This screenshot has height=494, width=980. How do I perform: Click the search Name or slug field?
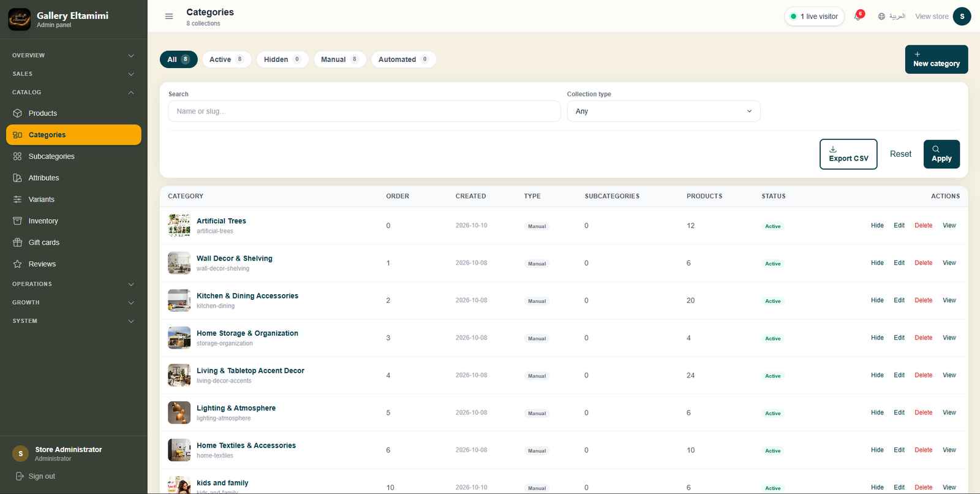click(x=364, y=111)
